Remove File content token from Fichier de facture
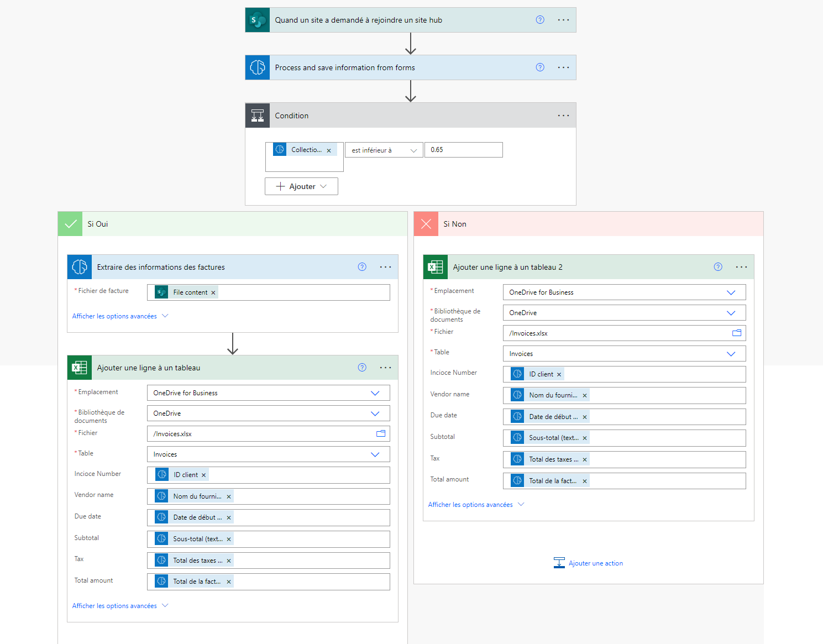 coord(213,292)
